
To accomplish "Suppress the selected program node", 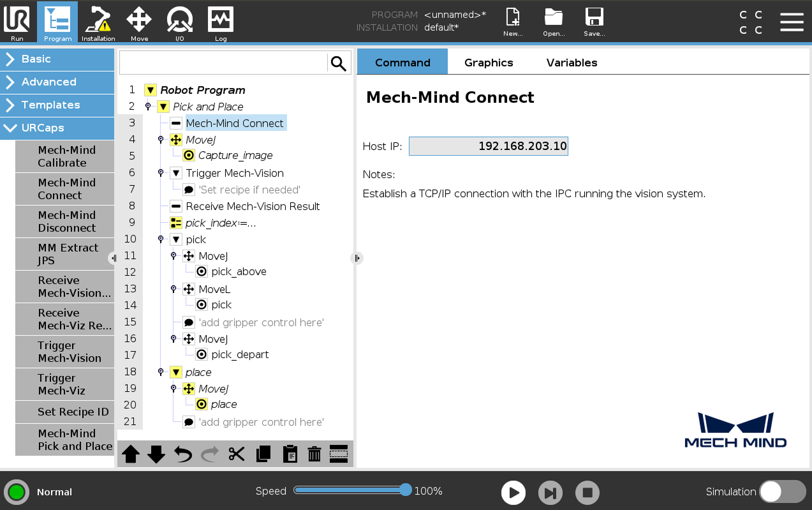I will tap(339, 453).
